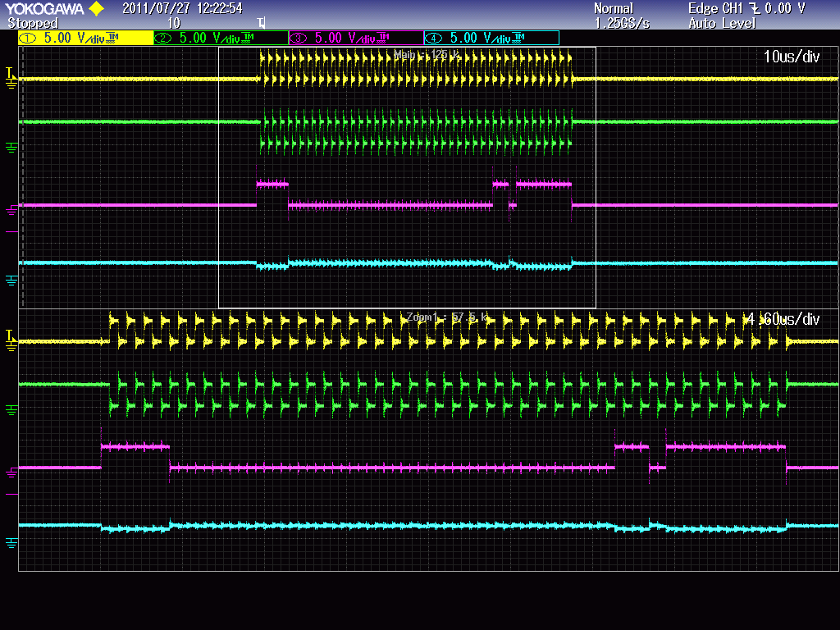Screen dimensions: 840x630
Task: Click the "Edge CH1" trigger type text
Action: click(715, 8)
